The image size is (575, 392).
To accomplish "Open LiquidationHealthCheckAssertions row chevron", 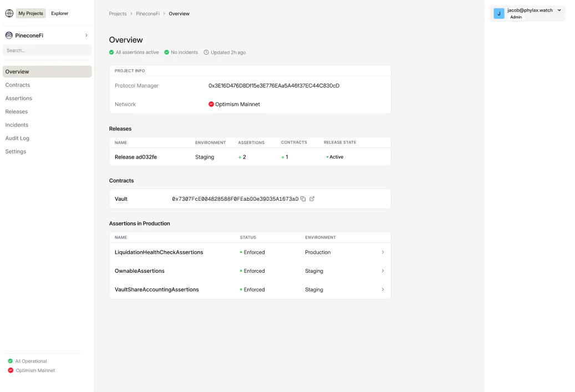I will [x=383, y=252].
